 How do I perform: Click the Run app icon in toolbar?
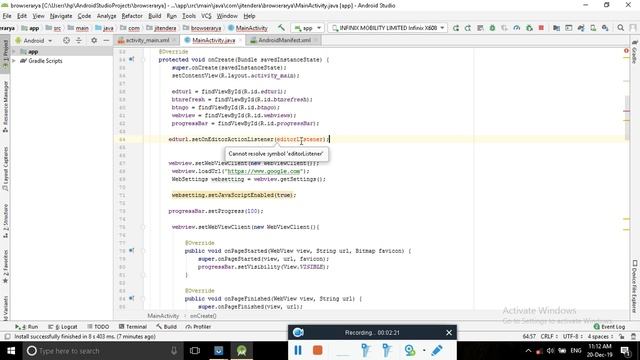coord(456,28)
